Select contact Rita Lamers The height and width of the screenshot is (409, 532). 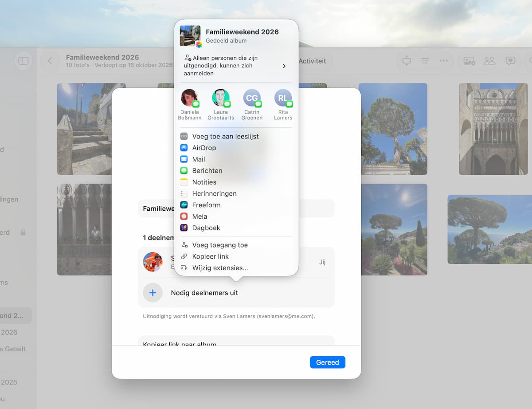[x=283, y=105]
